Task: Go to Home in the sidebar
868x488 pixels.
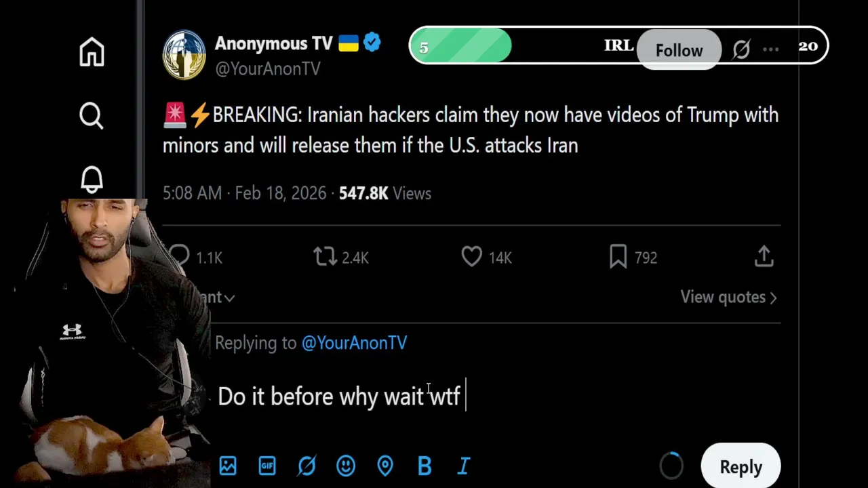Action: tap(92, 52)
